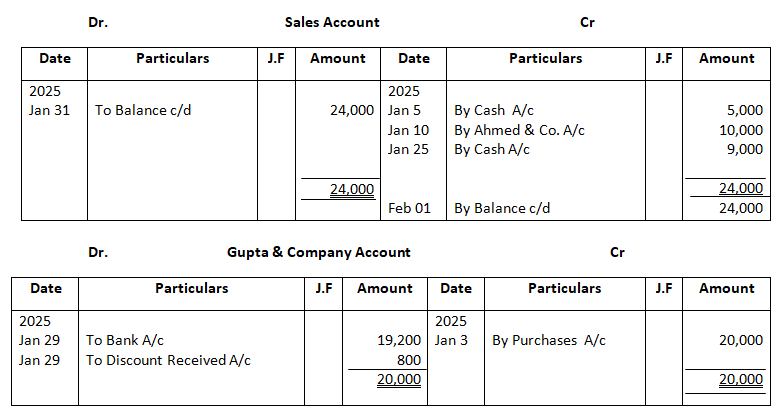Select the 800 discount amount
Viewport: 779px width, 411px height.
409,360
